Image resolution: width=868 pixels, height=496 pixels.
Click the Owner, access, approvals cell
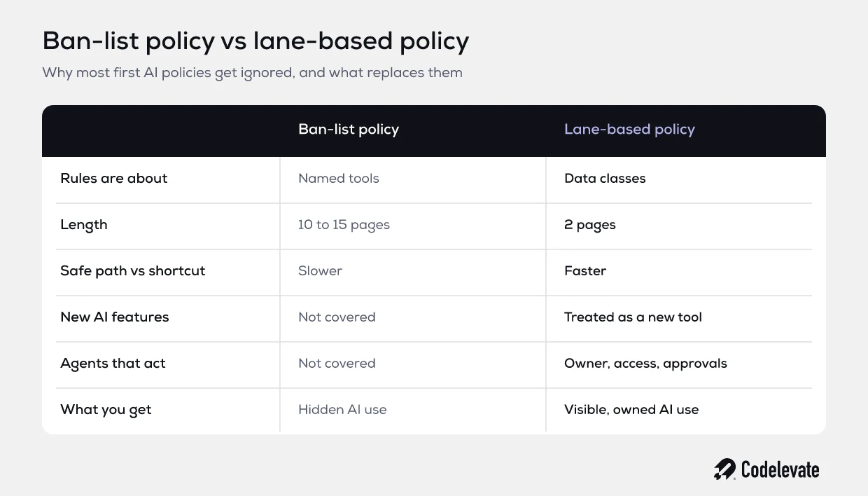pyautogui.click(x=645, y=364)
